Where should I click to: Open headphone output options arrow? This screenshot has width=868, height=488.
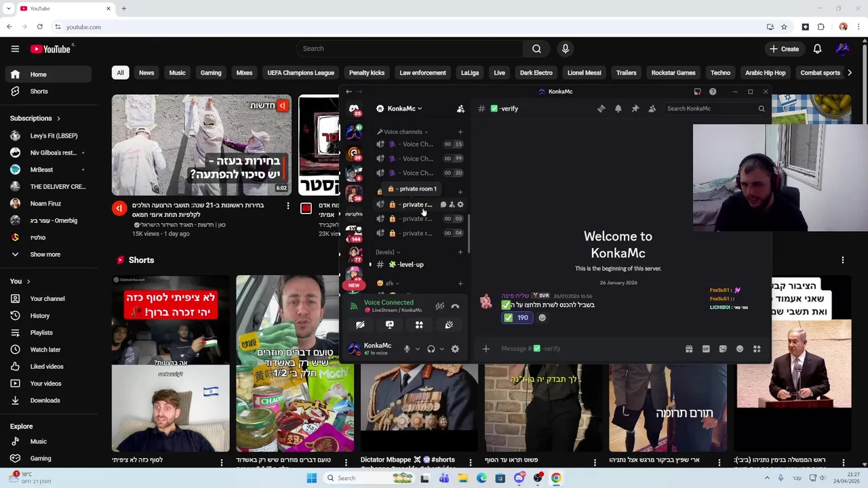tap(441, 349)
